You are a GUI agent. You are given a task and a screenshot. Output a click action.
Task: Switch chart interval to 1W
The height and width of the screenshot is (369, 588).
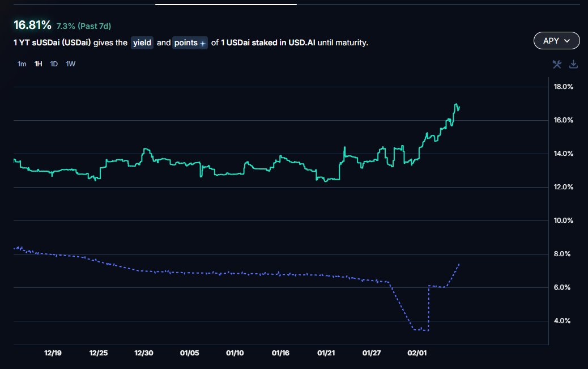[70, 64]
